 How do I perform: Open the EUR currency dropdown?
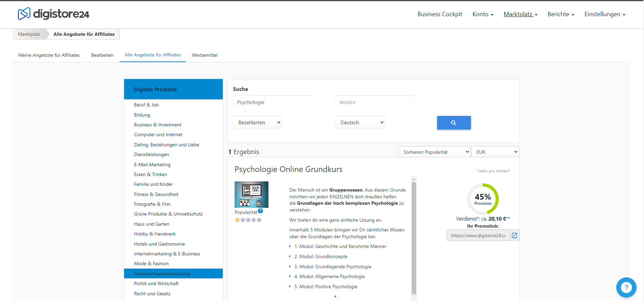coord(495,152)
